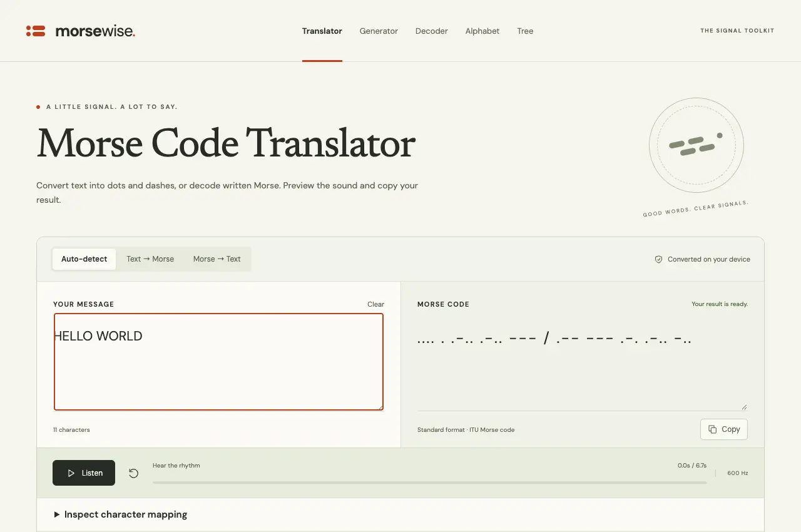
Task: Click Your result is ready status
Action: click(720, 304)
